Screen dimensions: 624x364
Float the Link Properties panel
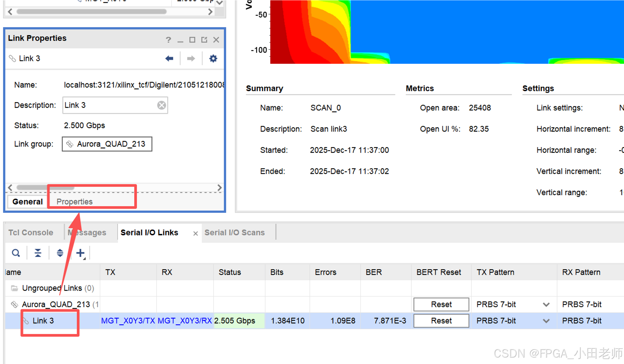(204, 40)
